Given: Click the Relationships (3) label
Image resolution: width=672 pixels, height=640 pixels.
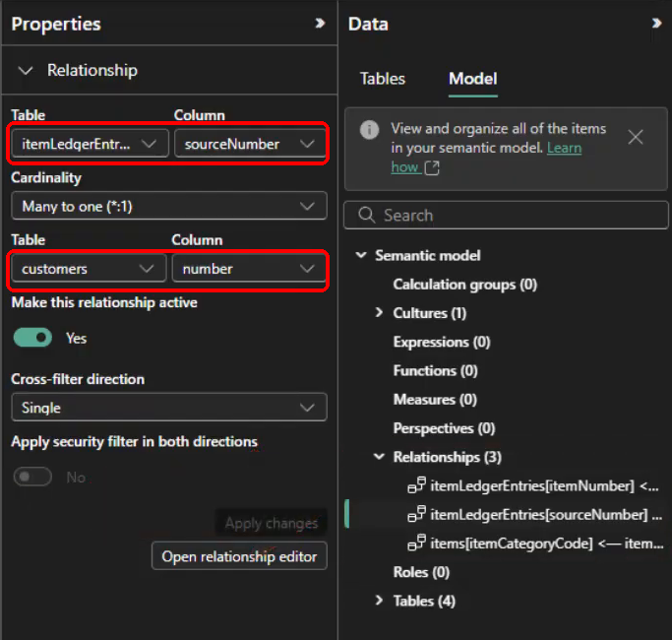Looking at the screenshot, I should [x=448, y=457].
